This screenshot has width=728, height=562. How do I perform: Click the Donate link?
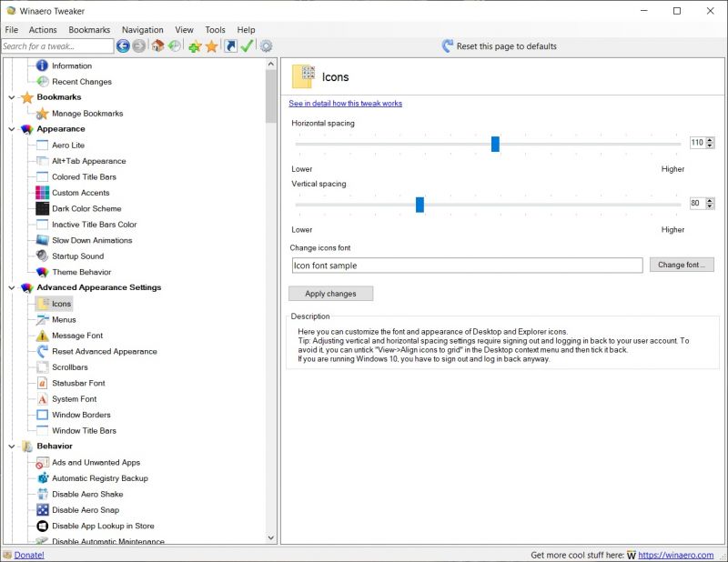[x=29, y=555]
